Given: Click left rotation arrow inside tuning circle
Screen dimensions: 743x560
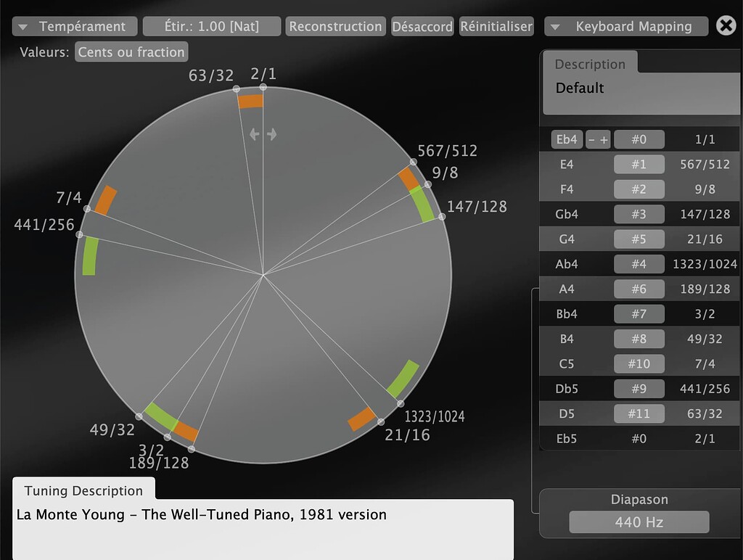Looking at the screenshot, I should [253, 133].
